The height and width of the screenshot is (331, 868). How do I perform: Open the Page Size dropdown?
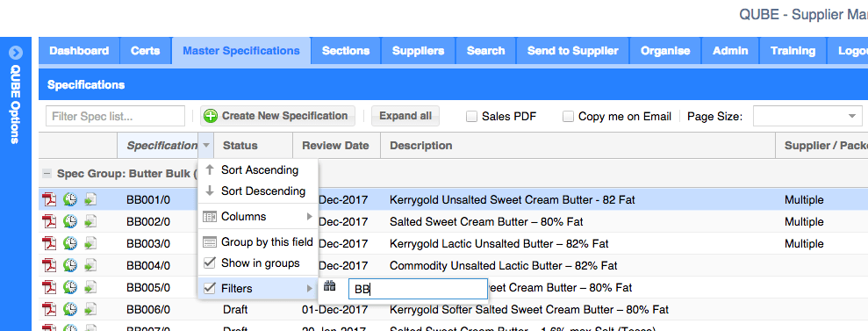(x=807, y=116)
